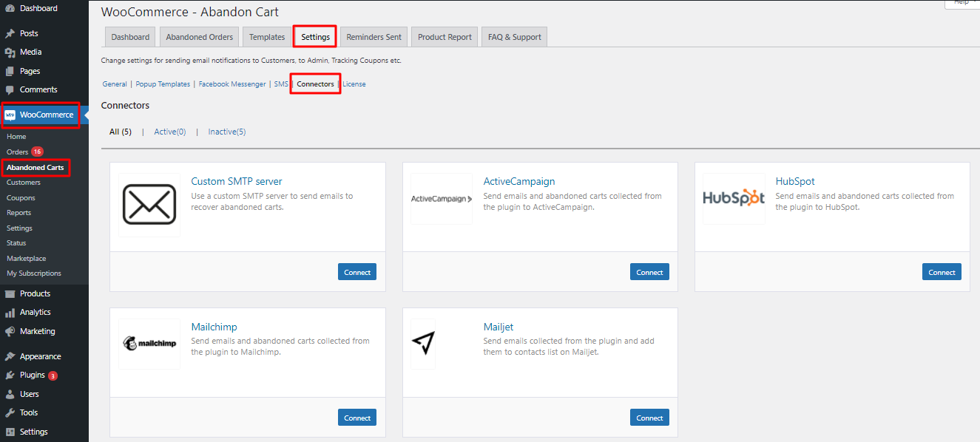Click the Posts pushpin icon

(x=10, y=33)
